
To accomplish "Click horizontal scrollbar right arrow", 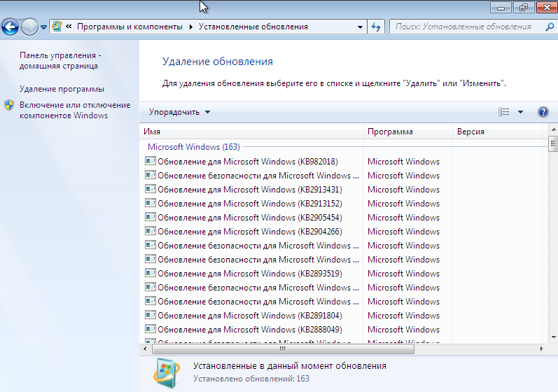I will (x=542, y=349).
